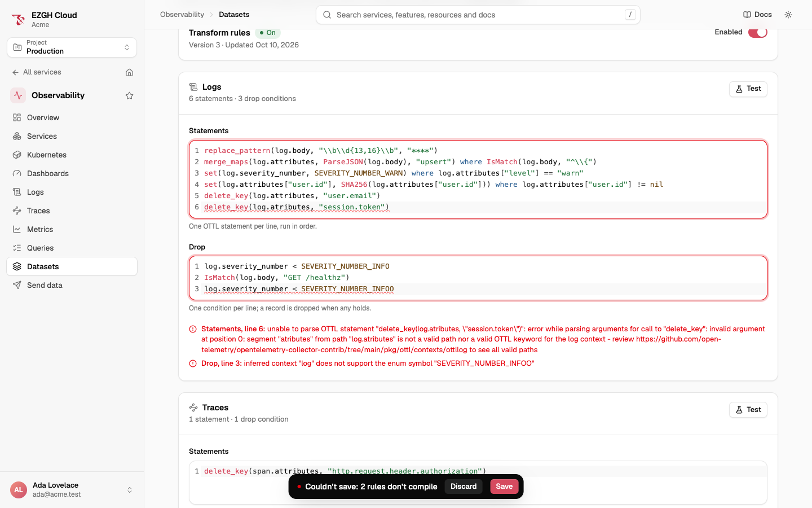Toggle the light/dark theme sun icon
The image size is (812, 508).
tap(788, 15)
